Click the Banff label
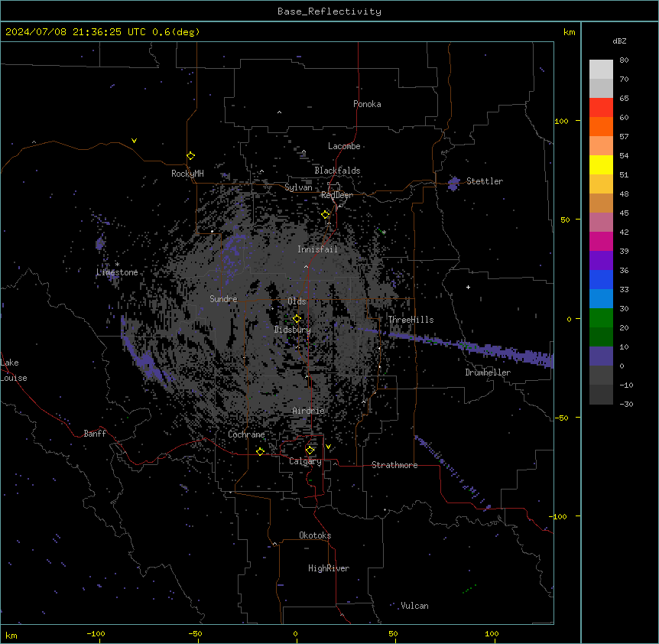 95,434
